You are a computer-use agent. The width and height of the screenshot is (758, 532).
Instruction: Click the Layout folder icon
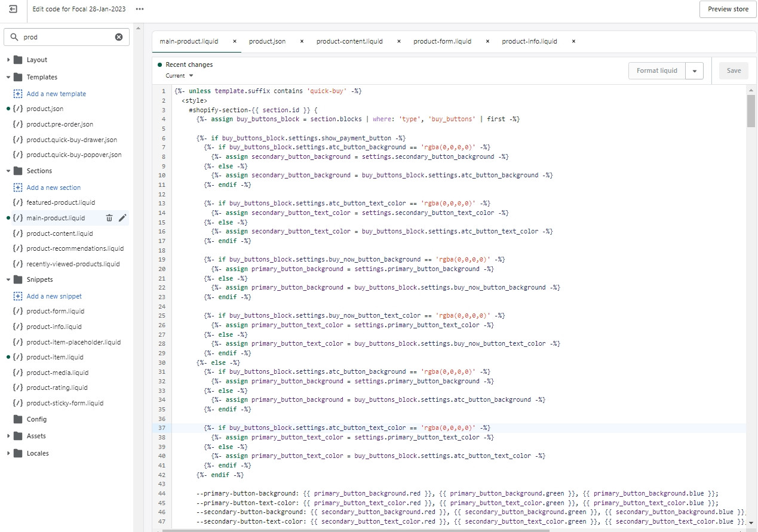pyautogui.click(x=18, y=60)
